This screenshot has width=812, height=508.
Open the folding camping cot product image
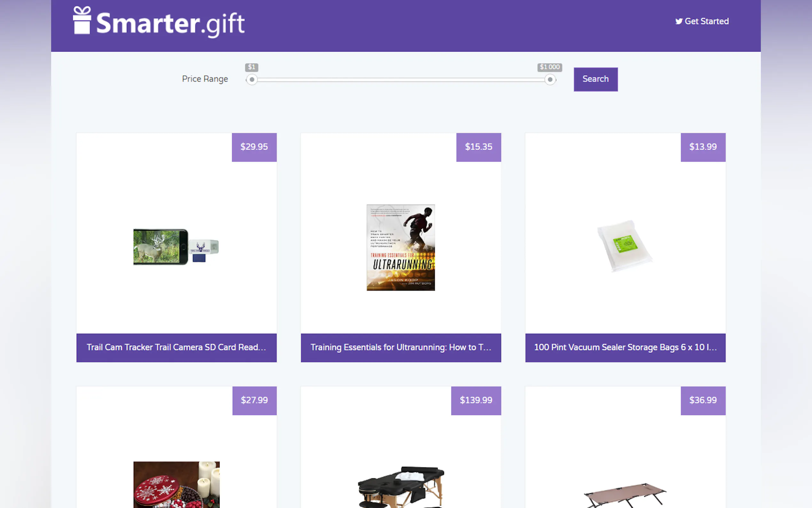point(625,495)
